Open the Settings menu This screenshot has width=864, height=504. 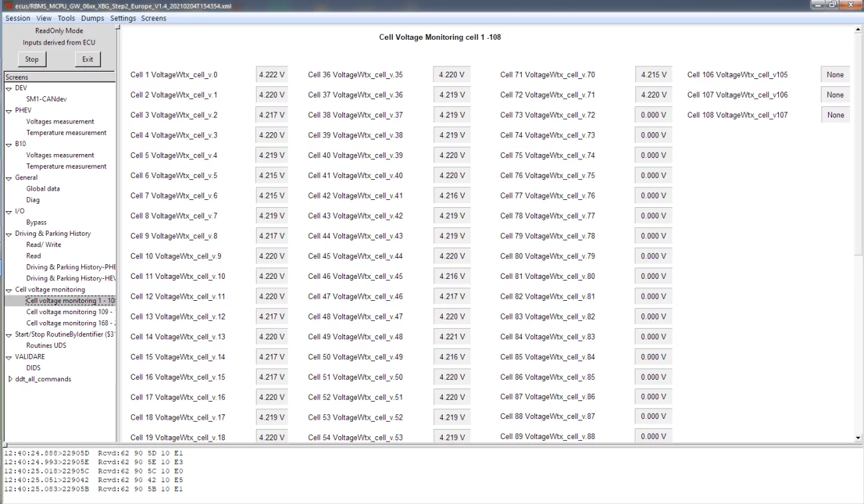click(123, 19)
